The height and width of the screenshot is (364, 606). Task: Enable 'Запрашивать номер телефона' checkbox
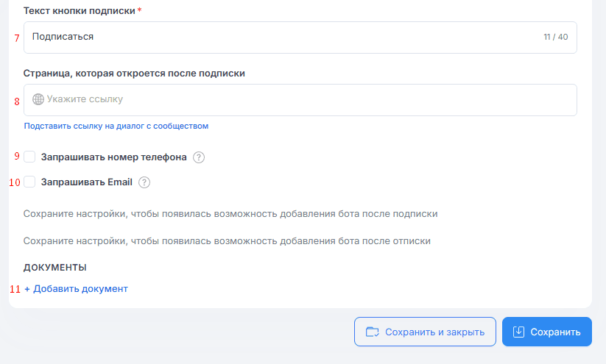pos(29,157)
